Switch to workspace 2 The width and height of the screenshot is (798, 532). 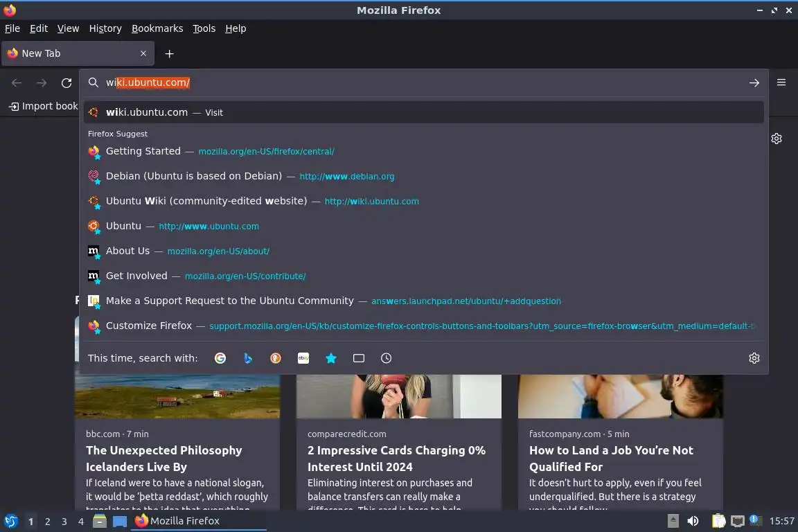[48, 522]
